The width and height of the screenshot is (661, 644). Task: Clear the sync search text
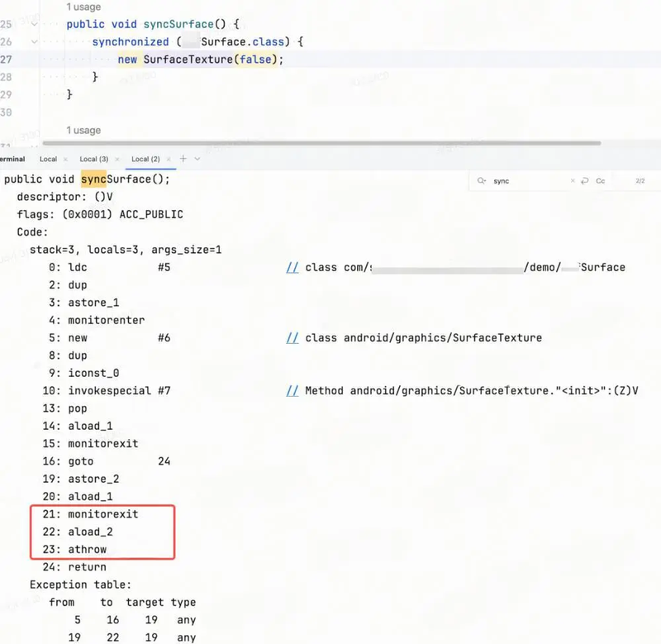pyautogui.click(x=573, y=181)
